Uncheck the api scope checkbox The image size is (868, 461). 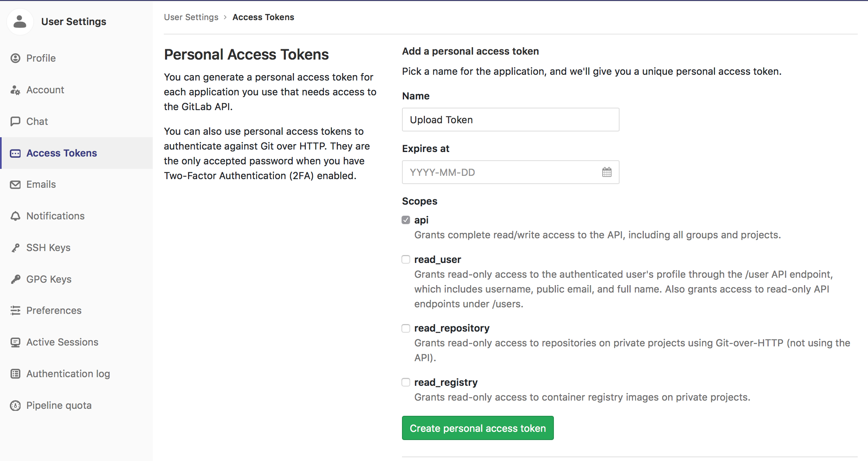click(406, 220)
